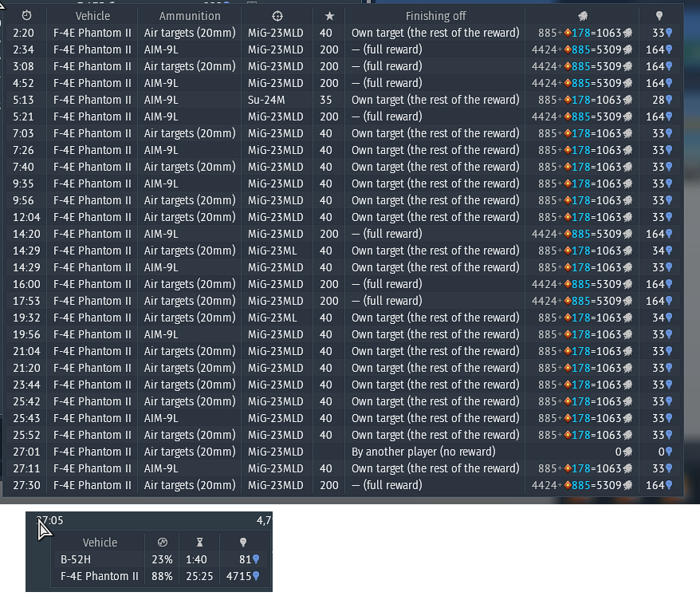Click the B-52H 23% activity value
Screen dimensions: 700x600
[162, 559]
